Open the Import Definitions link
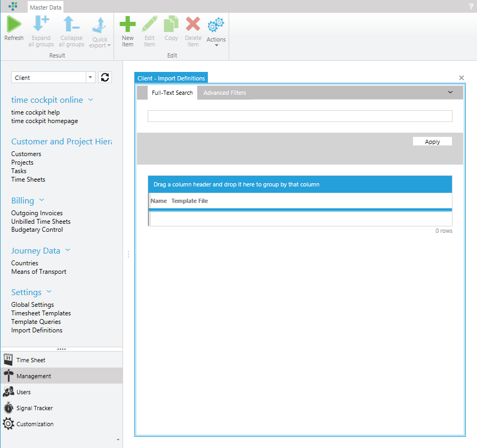 (37, 330)
